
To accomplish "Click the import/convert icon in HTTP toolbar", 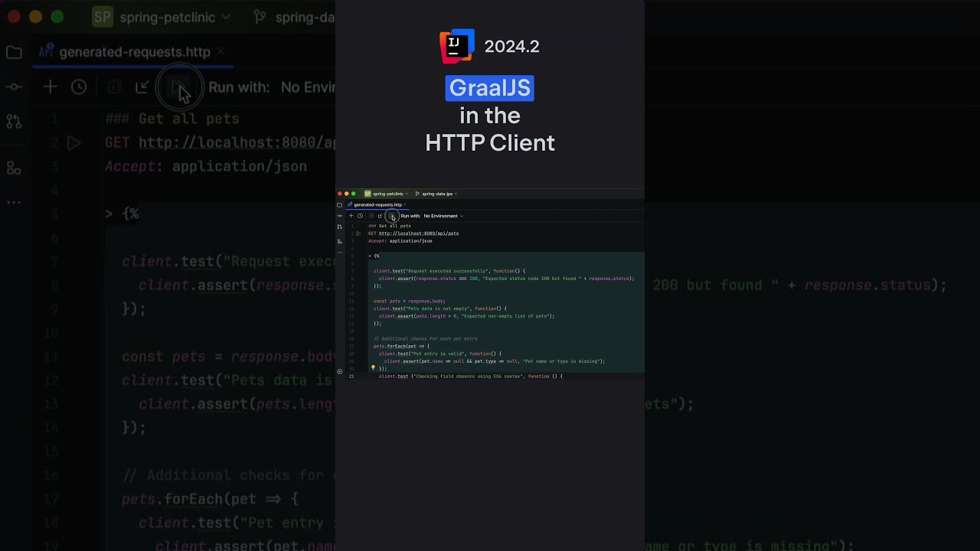I will pyautogui.click(x=381, y=216).
